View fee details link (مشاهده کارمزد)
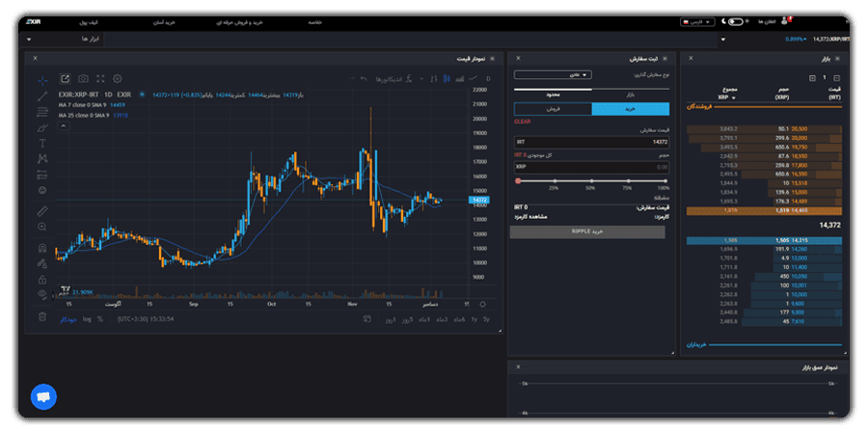868x434 pixels. point(530,217)
